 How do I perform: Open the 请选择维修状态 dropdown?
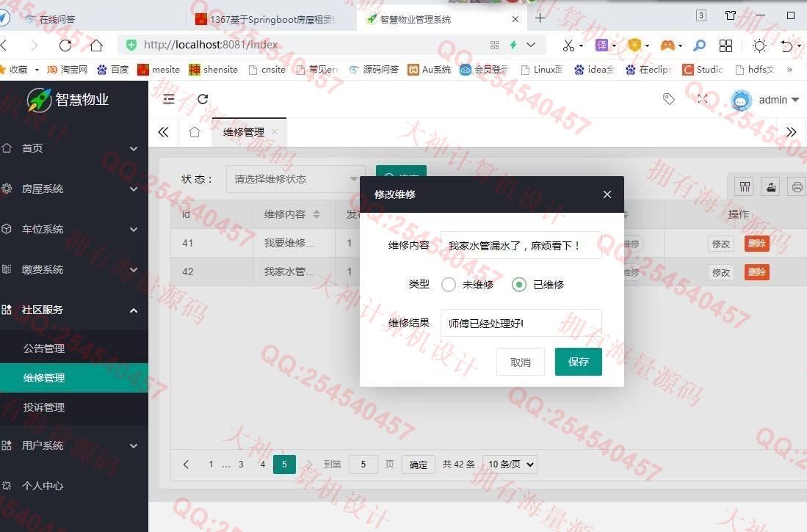pos(295,179)
